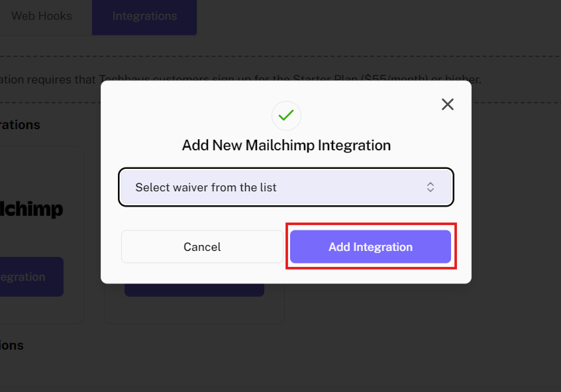Click the second integration card below dialog
Viewport: 561px width, 392px height.
(x=194, y=310)
